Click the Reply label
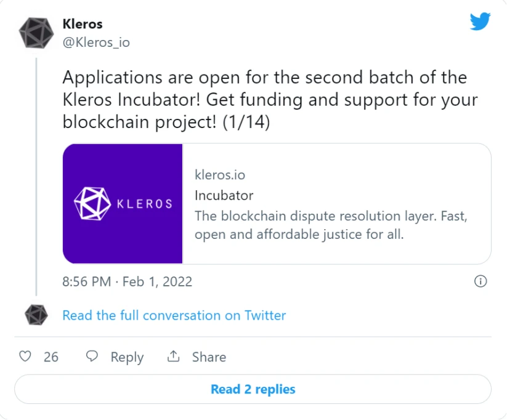Screen dimensions: 507x420 point(127,357)
